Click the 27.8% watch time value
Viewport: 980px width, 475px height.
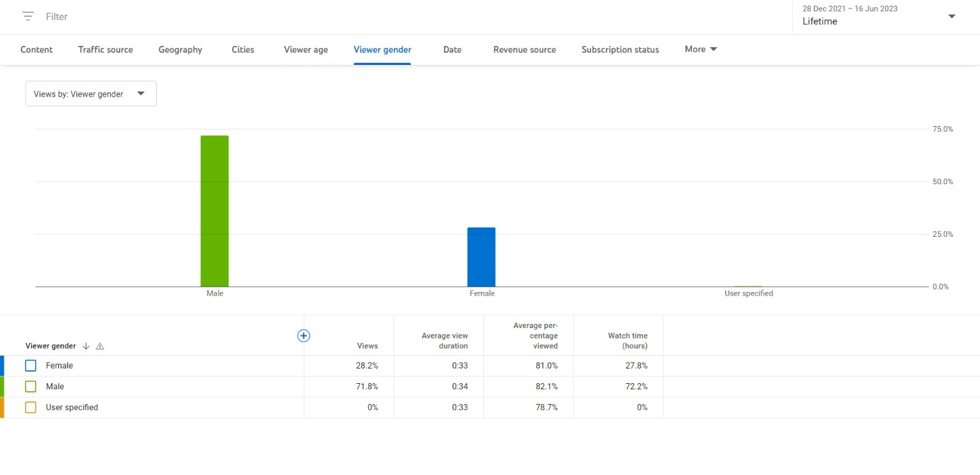click(636, 365)
